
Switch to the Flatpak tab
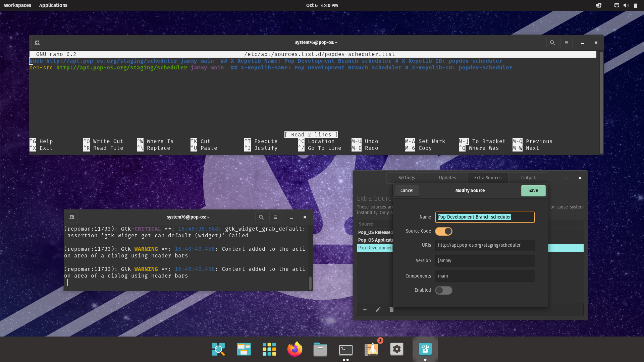click(528, 178)
